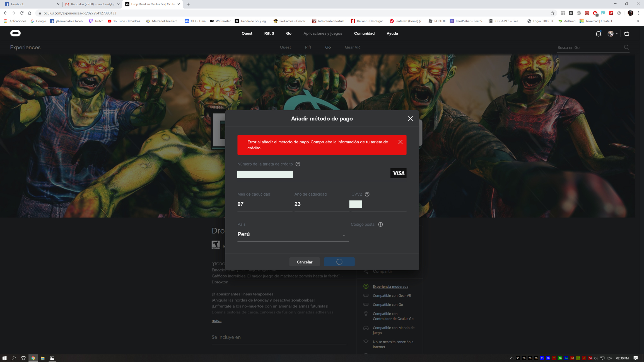644x362 pixels.
Task: Open the Twitch bookmark
Action: click(96, 21)
